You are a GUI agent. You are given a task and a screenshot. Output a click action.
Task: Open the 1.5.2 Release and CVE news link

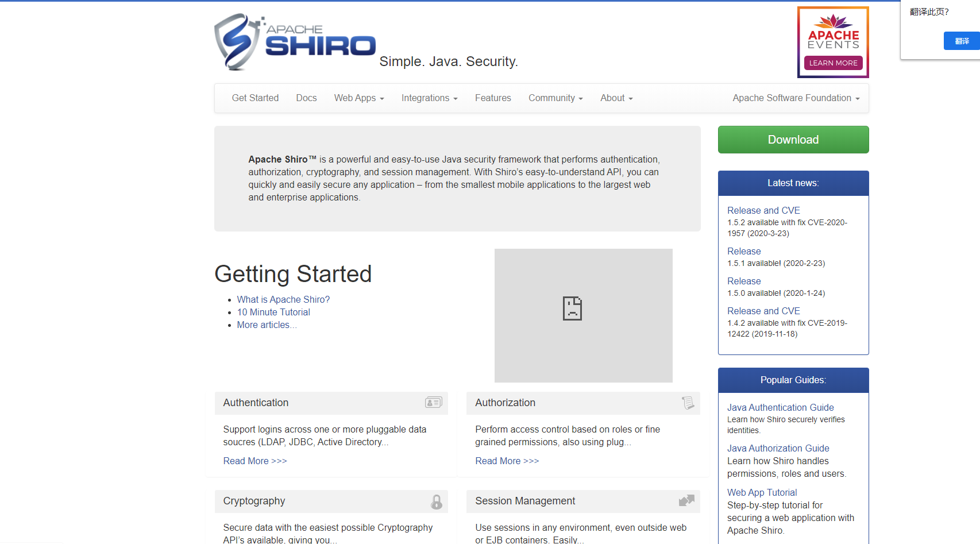coord(763,210)
